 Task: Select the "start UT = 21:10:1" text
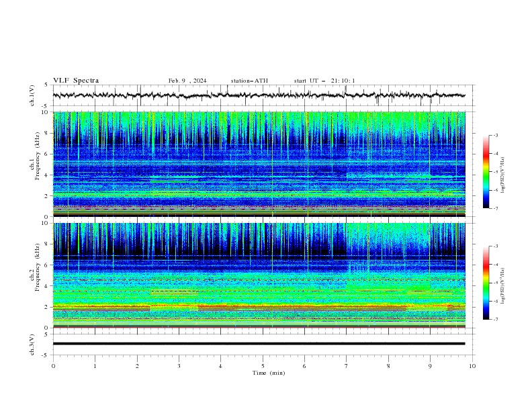tap(324, 81)
